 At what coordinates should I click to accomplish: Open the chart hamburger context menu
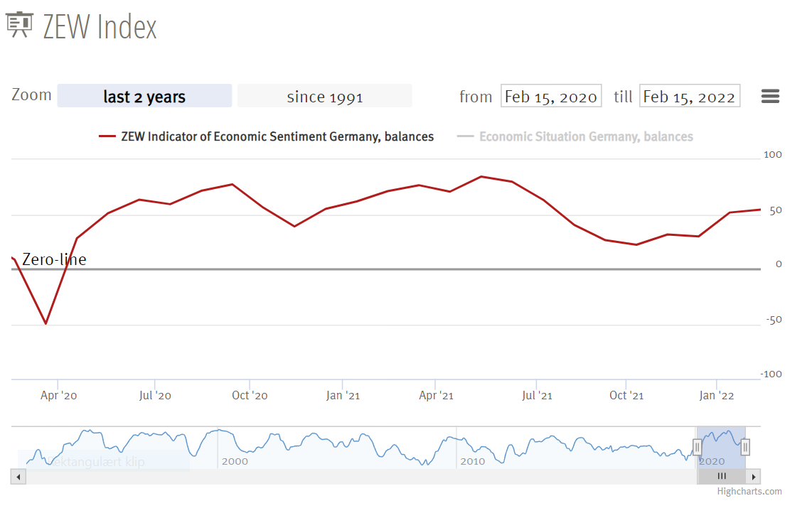click(770, 96)
